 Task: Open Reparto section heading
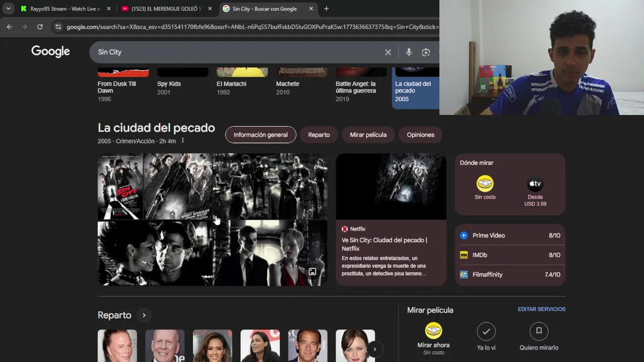click(x=114, y=315)
